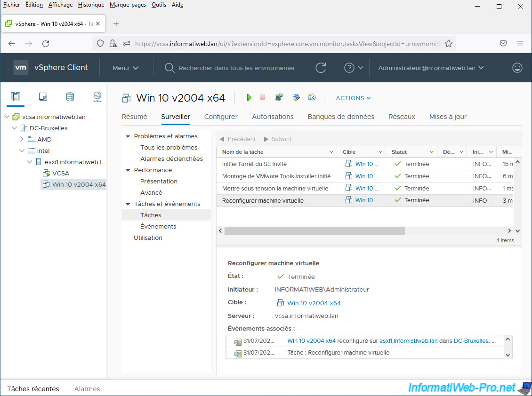The image size is (532, 396).
Task: Collapse the DC-Bruxelles tree node
Action: coord(14,128)
